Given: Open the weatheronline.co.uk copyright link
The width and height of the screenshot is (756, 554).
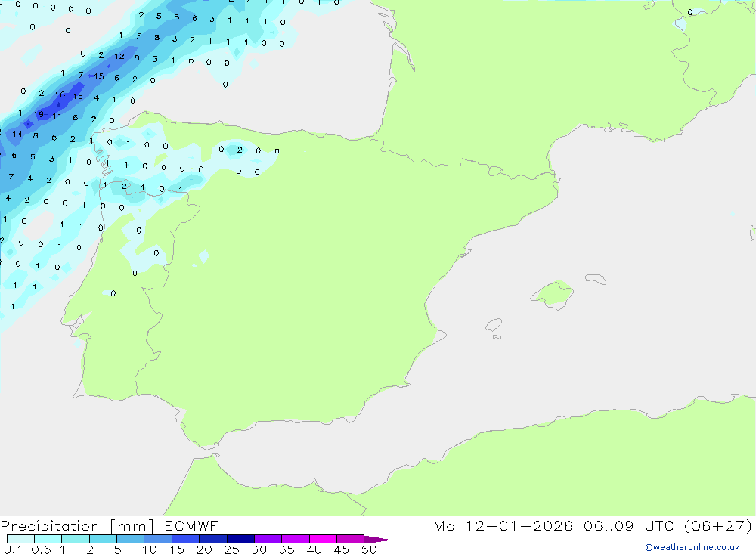Looking at the screenshot, I should pos(692,547).
